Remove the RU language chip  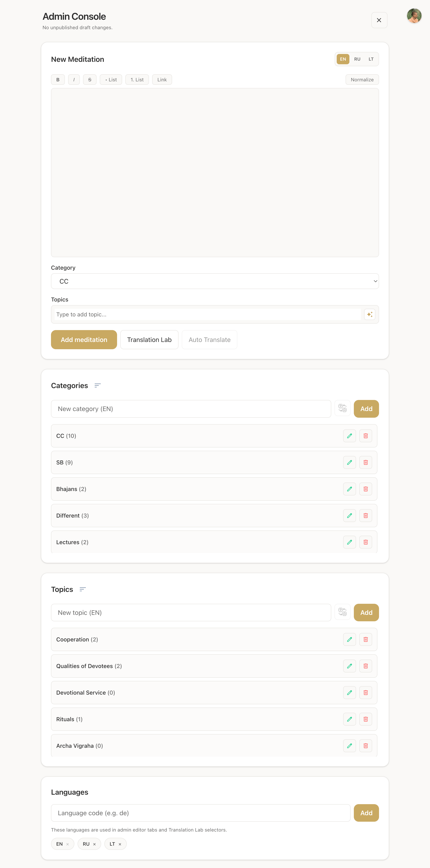[x=95, y=844]
